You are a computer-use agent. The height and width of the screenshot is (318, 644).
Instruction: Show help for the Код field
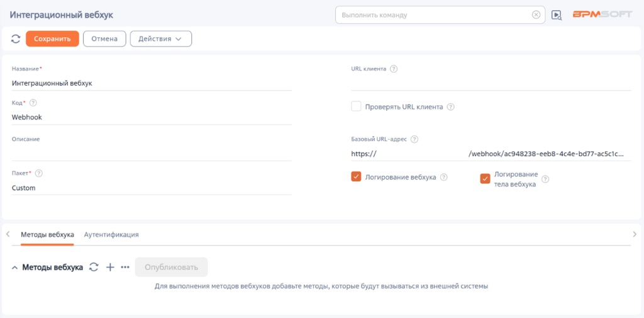click(x=33, y=103)
